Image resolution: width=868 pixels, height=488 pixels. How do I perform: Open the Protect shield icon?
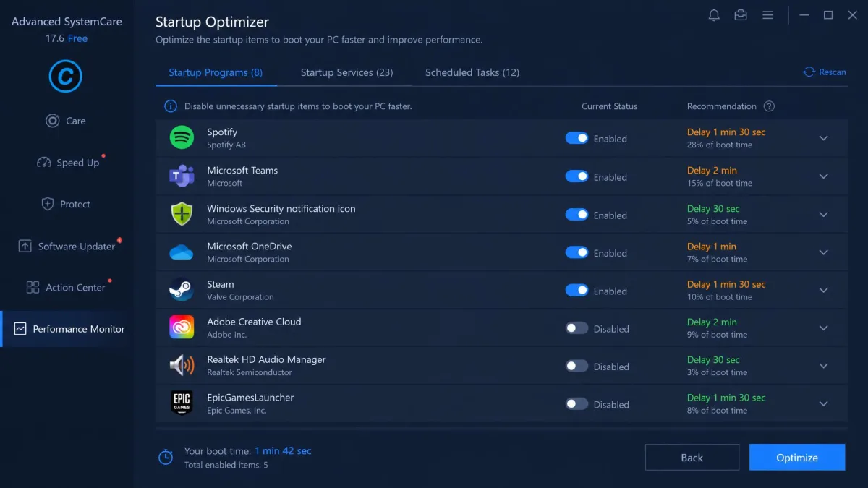click(x=48, y=204)
